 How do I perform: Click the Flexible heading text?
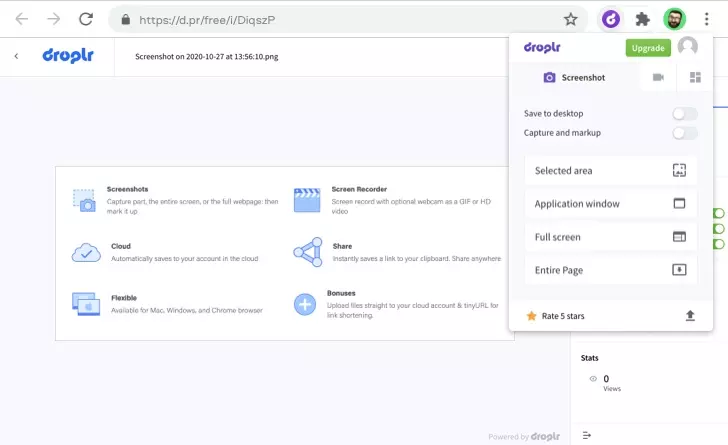click(x=124, y=298)
